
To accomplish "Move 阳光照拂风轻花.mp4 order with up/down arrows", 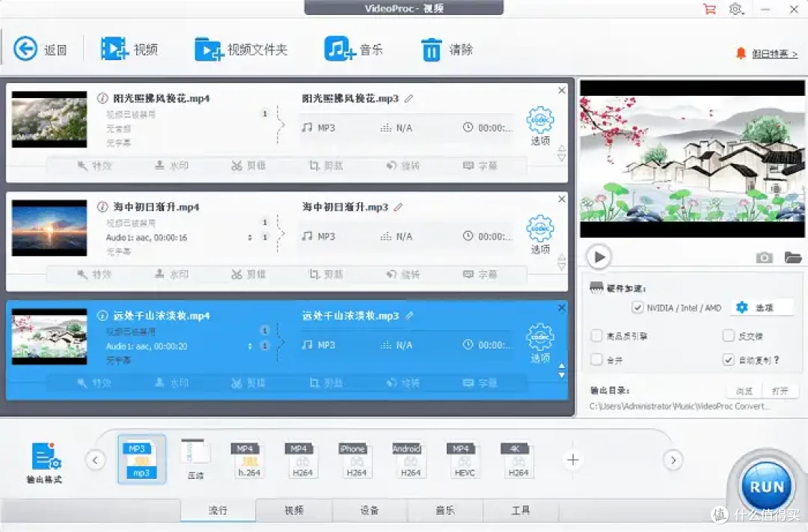I will click(562, 153).
